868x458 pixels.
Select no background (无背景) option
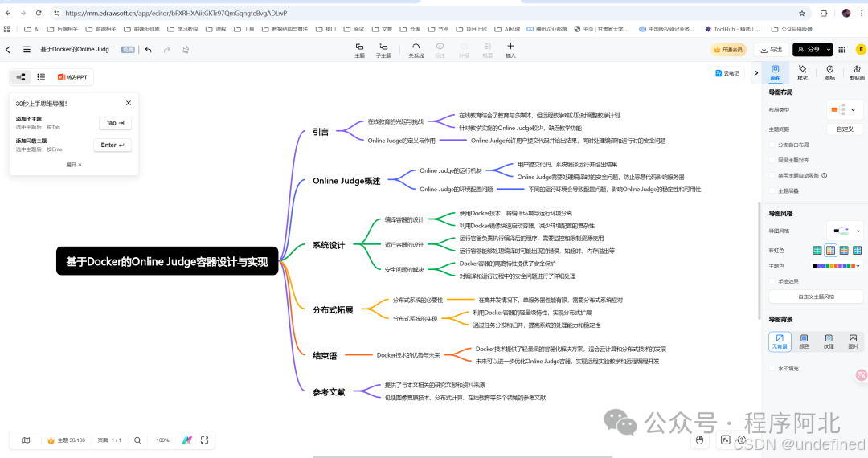pyautogui.click(x=780, y=341)
